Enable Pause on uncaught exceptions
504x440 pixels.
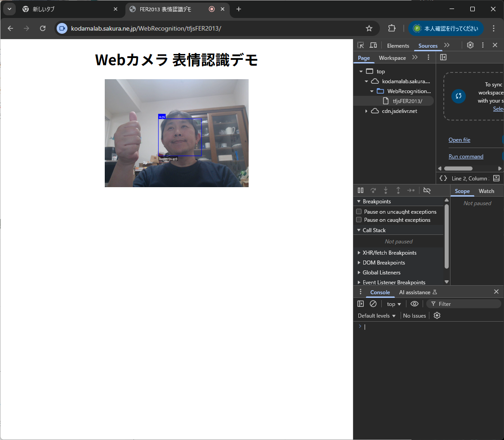tap(359, 211)
